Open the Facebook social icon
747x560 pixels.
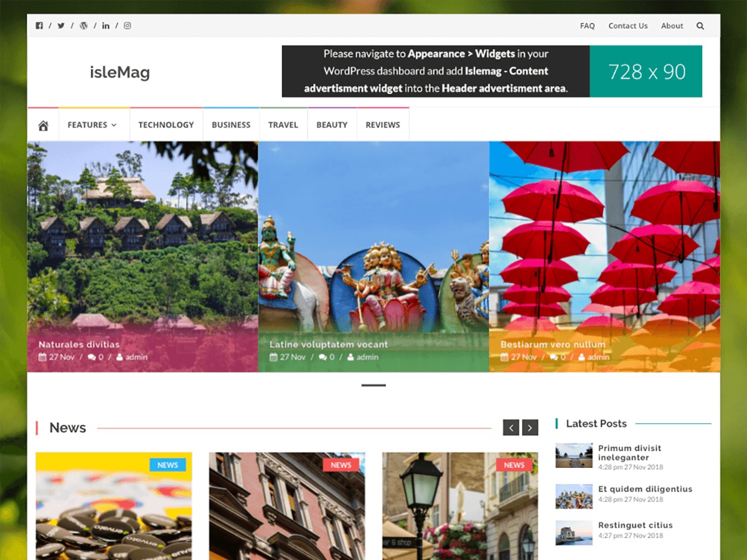tap(39, 26)
